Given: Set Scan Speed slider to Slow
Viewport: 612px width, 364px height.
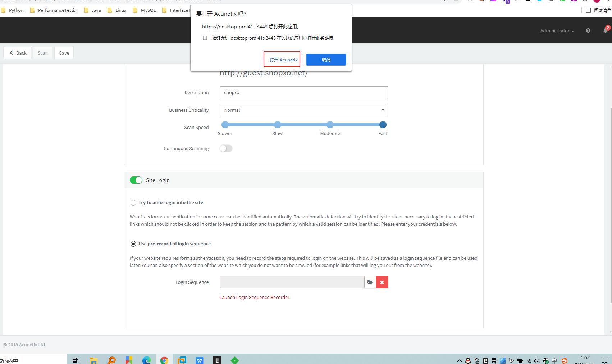Looking at the screenshot, I should 278,125.
